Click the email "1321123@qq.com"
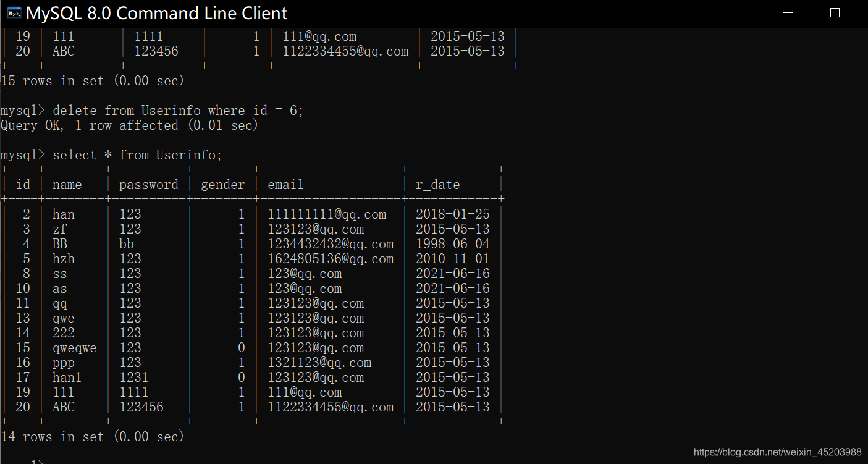Screen dimensions: 868x464 click(319, 363)
